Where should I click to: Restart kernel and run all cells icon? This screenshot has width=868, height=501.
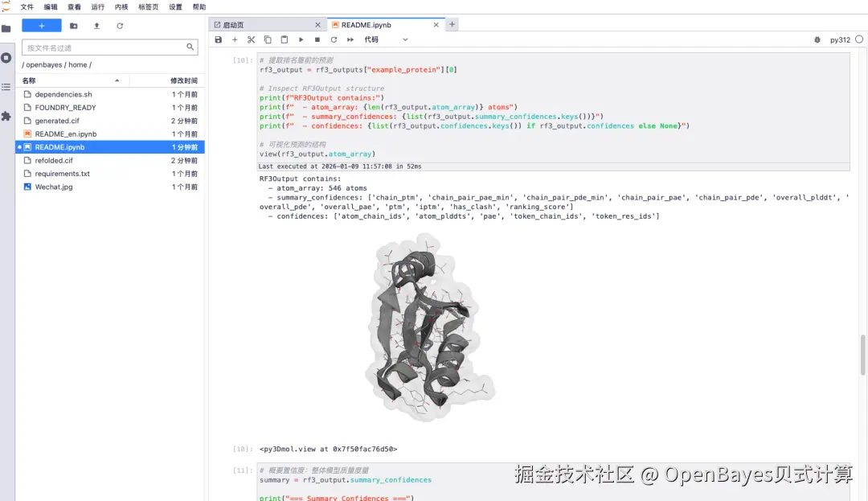[350, 40]
